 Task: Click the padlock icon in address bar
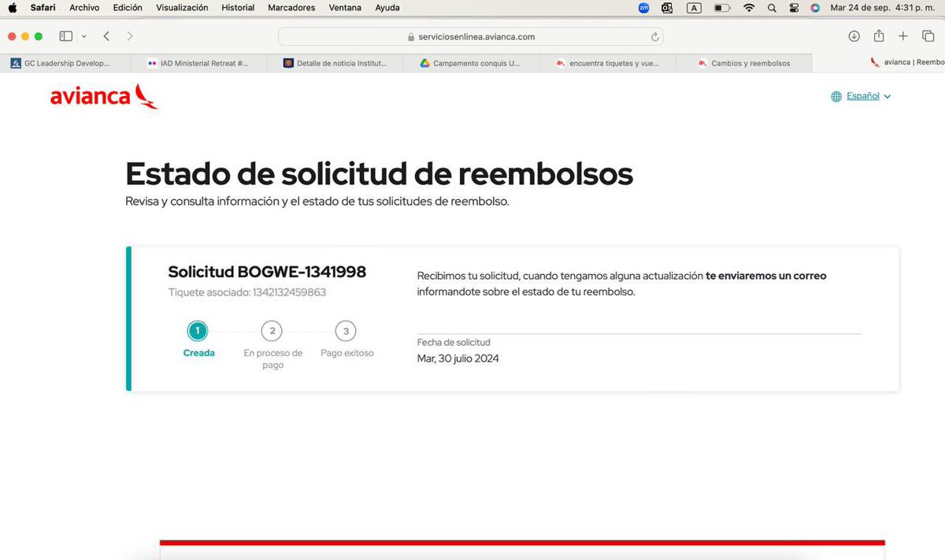click(410, 37)
